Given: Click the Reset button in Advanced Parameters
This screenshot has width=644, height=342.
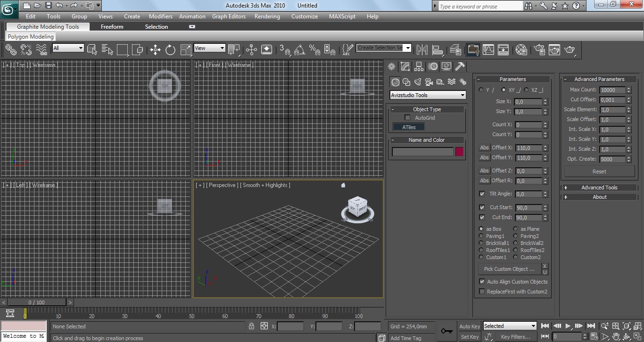Looking at the screenshot, I should point(599,171).
